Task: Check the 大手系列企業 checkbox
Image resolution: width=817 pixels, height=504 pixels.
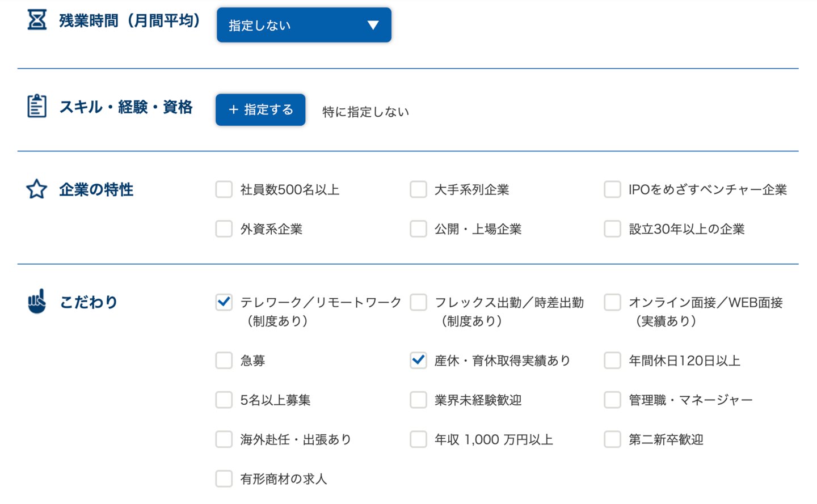Action: click(x=418, y=189)
